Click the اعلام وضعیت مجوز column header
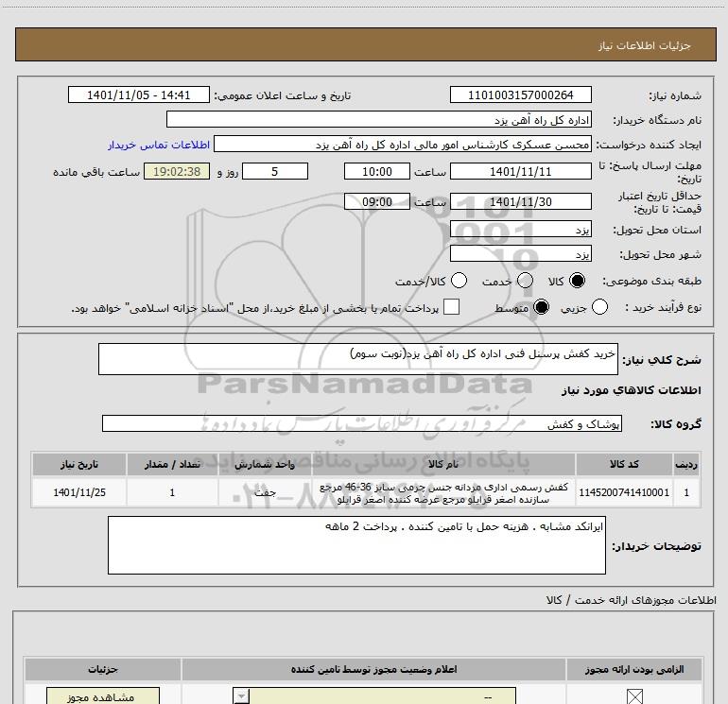This screenshot has width=728, height=704. tap(373, 669)
